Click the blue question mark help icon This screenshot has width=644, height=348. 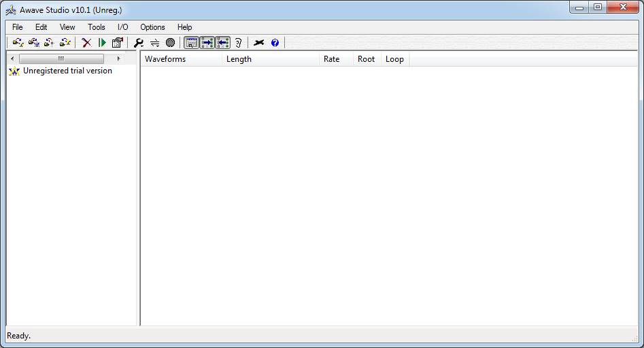275,42
